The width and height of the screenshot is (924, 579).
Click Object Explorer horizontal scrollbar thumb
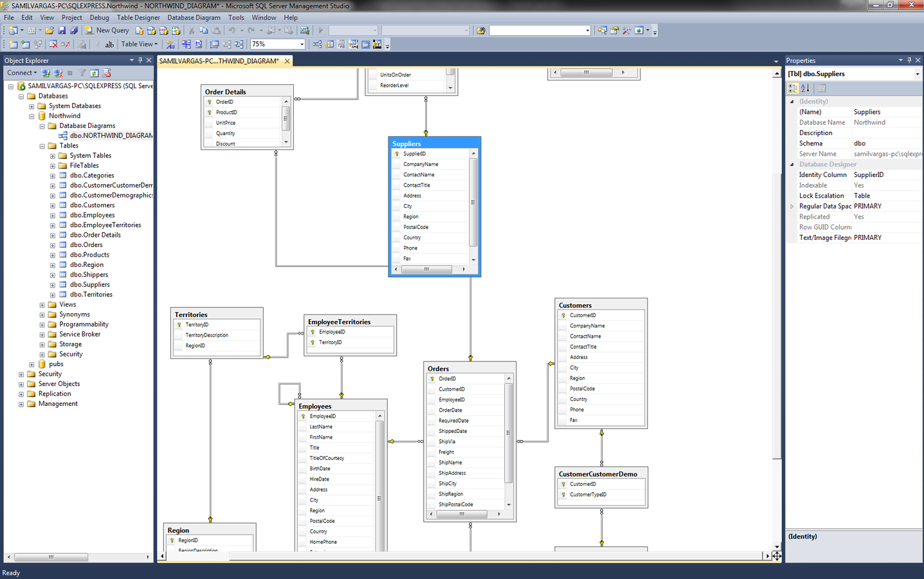pos(51,557)
